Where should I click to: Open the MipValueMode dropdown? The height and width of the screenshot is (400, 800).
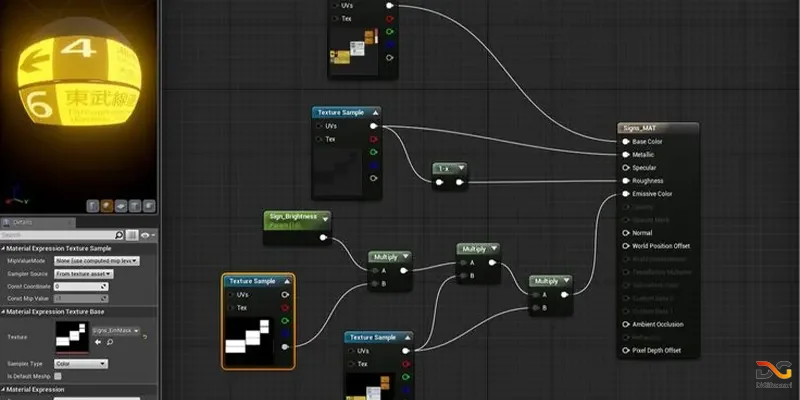click(x=96, y=260)
